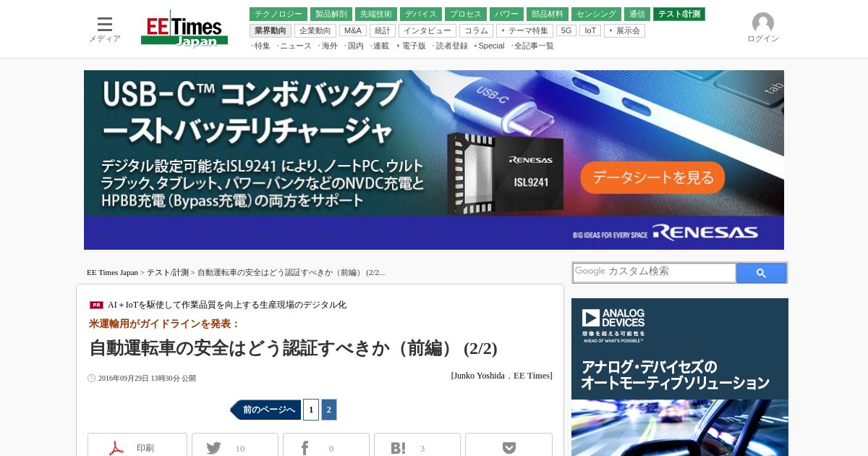Open the ニュース link

click(x=294, y=46)
